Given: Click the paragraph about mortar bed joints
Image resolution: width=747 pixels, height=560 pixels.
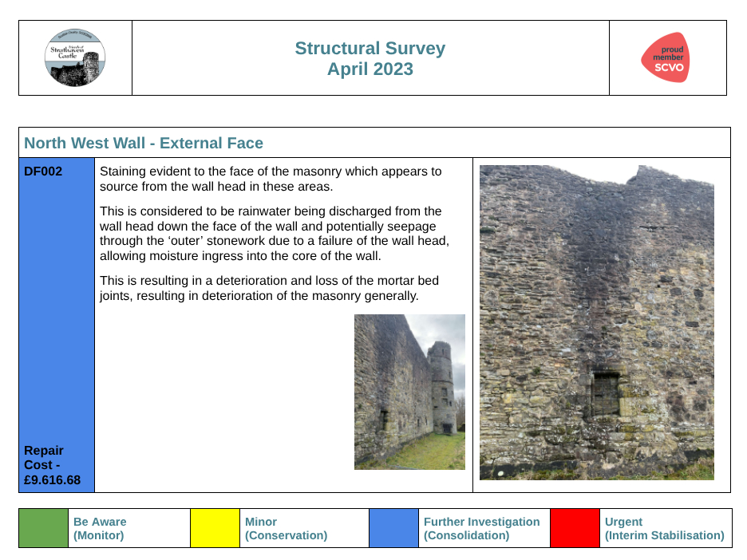Looking at the screenshot, I should click(x=269, y=288).
